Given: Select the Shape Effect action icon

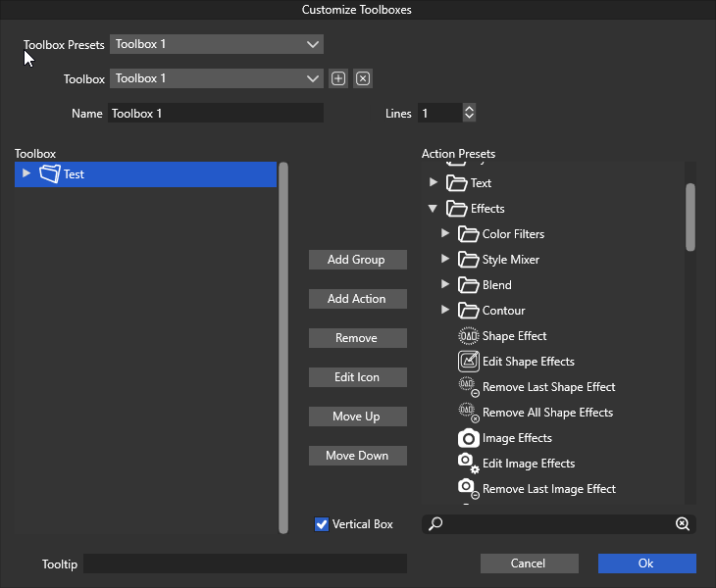Looking at the screenshot, I should [x=469, y=336].
